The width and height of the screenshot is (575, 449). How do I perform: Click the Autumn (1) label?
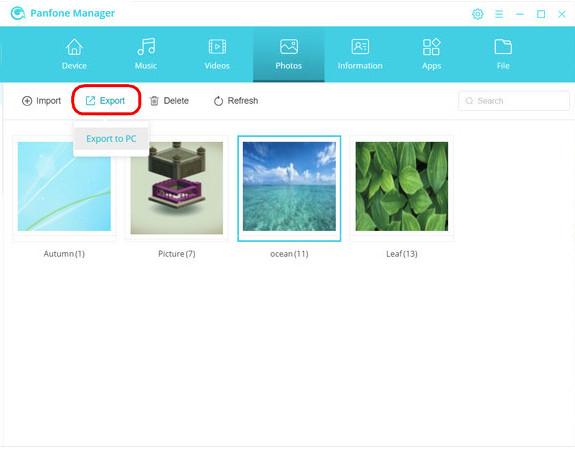click(64, 254)
